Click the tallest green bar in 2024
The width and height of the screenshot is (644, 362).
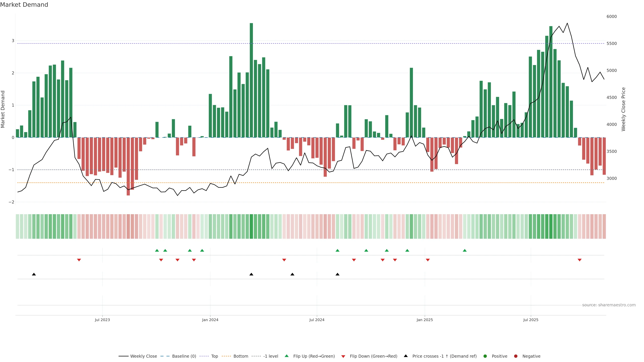(251, 80)
